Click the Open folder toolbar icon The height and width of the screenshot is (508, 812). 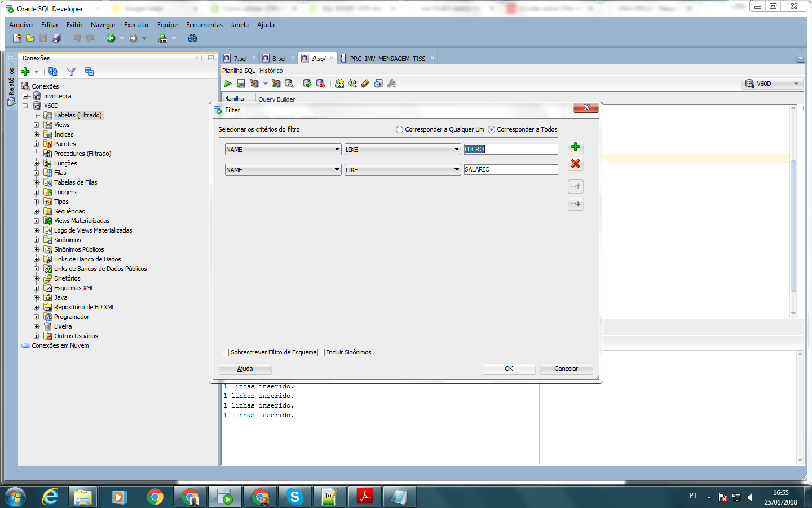[30, 38]
